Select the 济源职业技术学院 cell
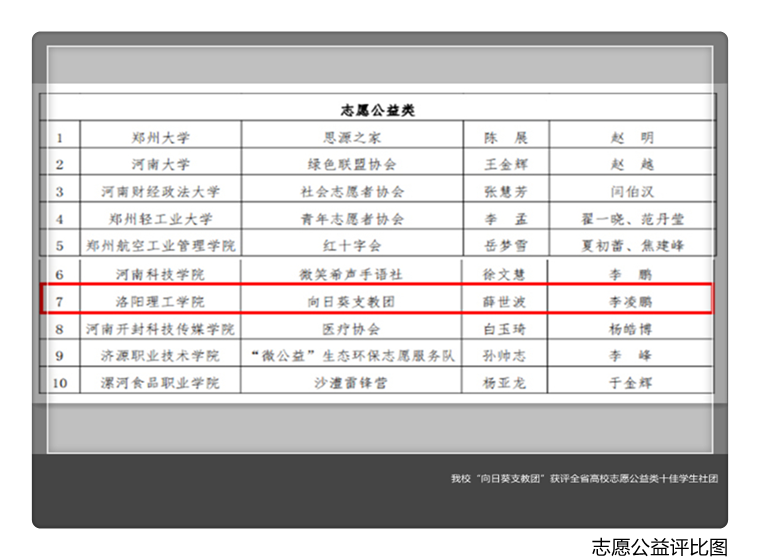 click(x=160, y=355)
